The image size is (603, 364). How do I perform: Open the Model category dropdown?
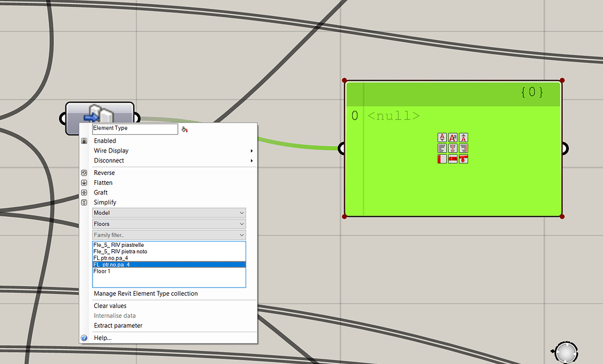(169, 213)
